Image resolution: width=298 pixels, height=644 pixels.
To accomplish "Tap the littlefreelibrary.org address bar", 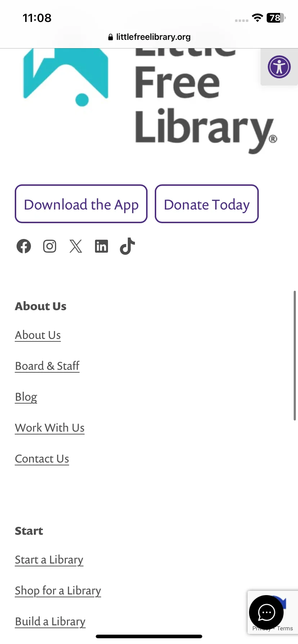I will point(149,37).
